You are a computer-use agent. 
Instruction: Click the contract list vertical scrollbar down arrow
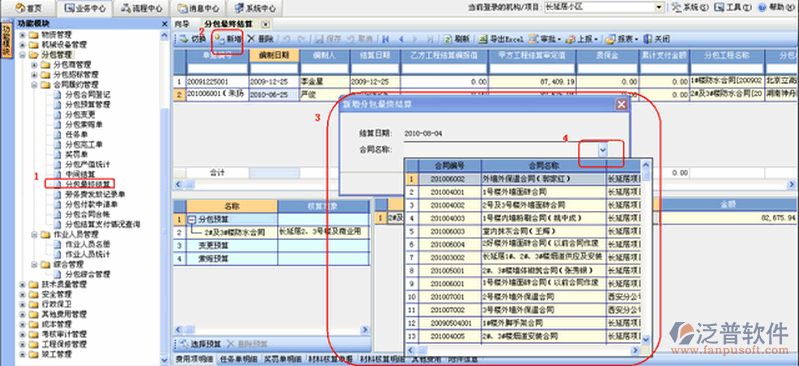646,339
